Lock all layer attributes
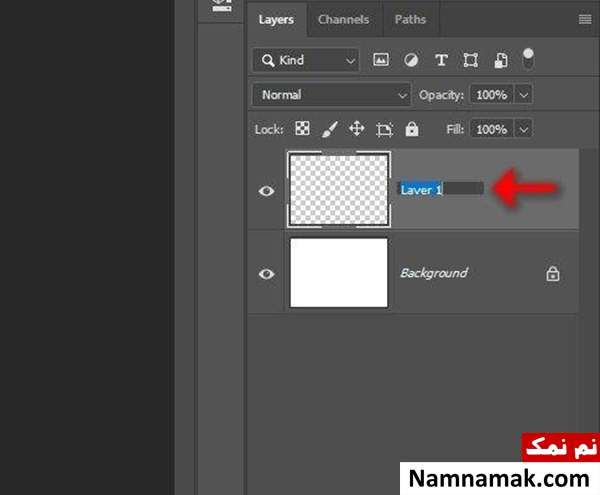The height and width of the screenshot is (495, 600). [x=412, y=129]
